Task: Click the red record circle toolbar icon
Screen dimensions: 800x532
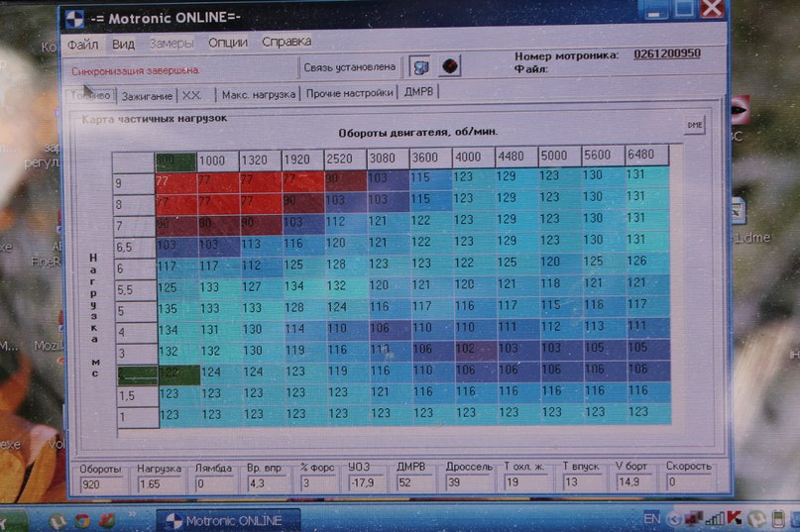Action: [449, 65]
